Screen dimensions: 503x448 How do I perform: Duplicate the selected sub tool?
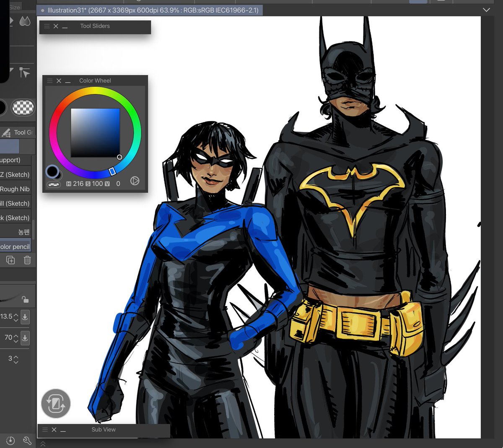10,260
